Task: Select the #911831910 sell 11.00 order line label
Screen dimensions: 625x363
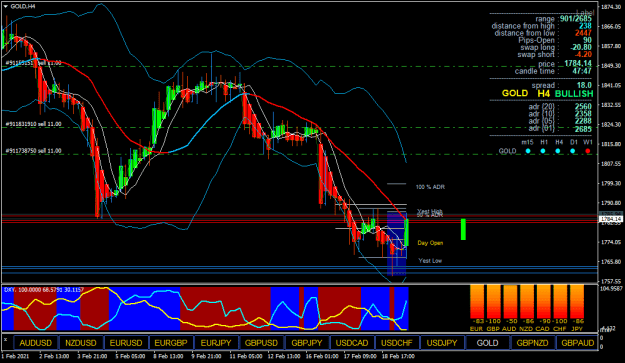Action: tap(33, 124)
